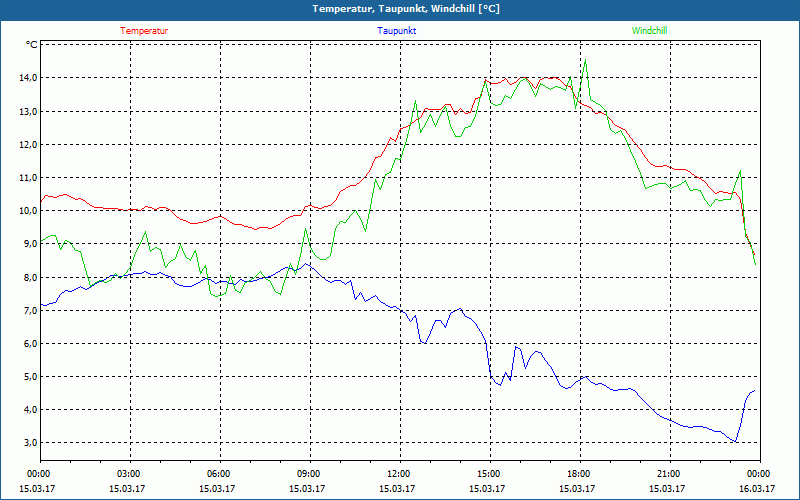The height and width of the screenshot is (500, 800).
Task: Click the green Windchill peak after 18:00
Action: (x=585, y=60)
